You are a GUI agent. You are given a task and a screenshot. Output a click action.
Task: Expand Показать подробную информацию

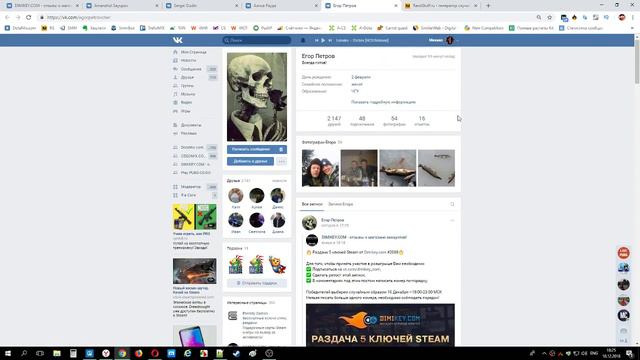tap(383, 102)
